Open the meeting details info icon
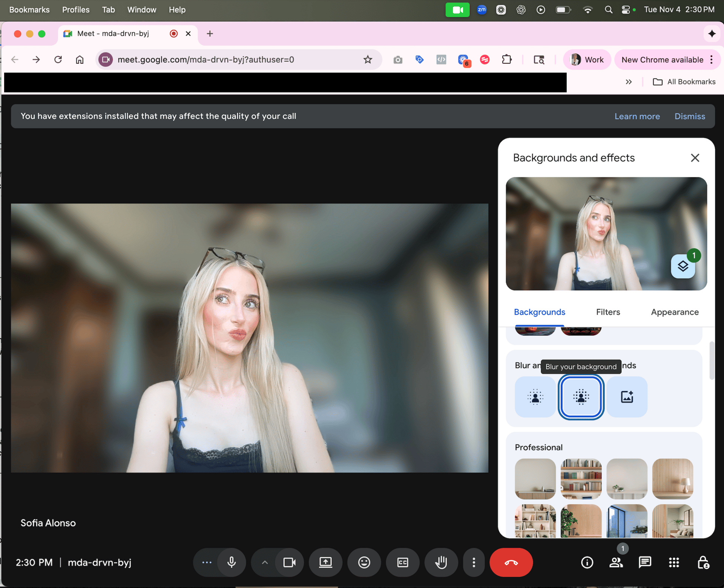724x588 pixels. [x=587, y=562]
